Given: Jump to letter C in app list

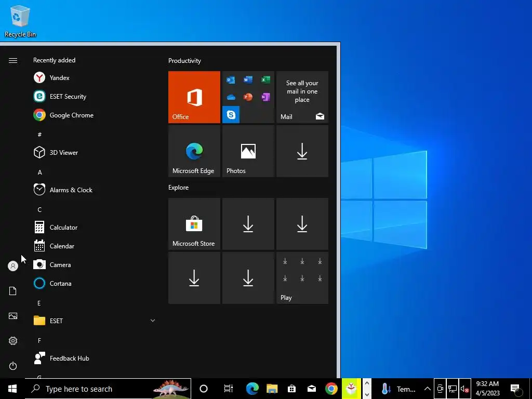Looking at the screenshot, I should coord(39,210).
